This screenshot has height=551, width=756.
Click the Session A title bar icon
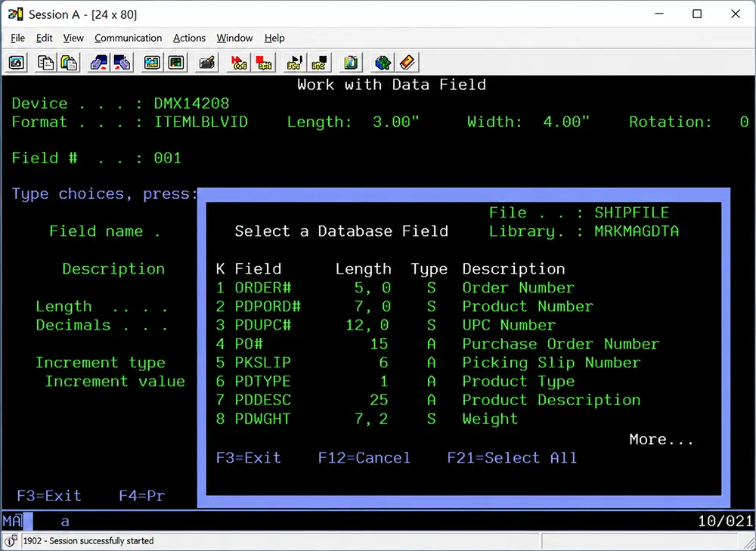pyautogui.click(x=15, y=14)
